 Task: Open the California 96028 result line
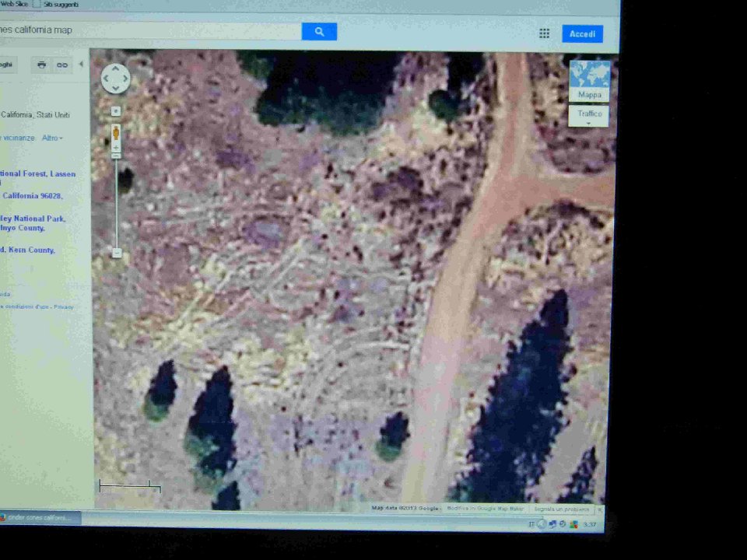(x=31, y=196)
